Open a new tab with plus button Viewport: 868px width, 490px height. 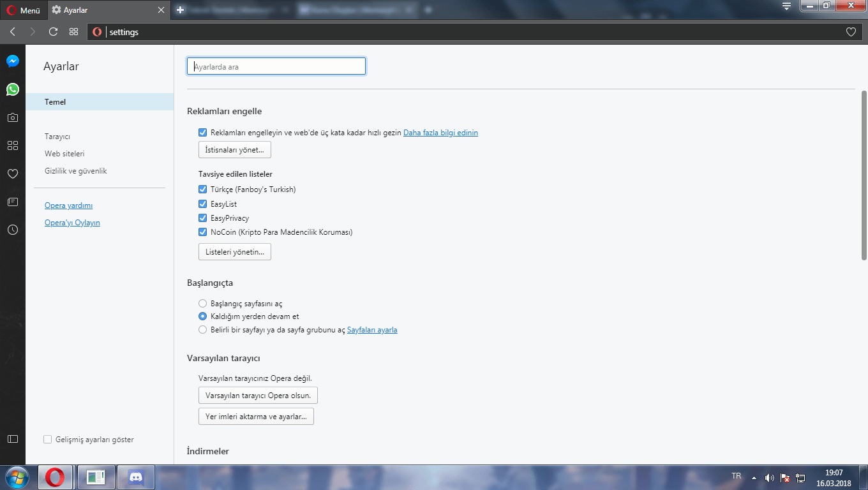(181, 10)
